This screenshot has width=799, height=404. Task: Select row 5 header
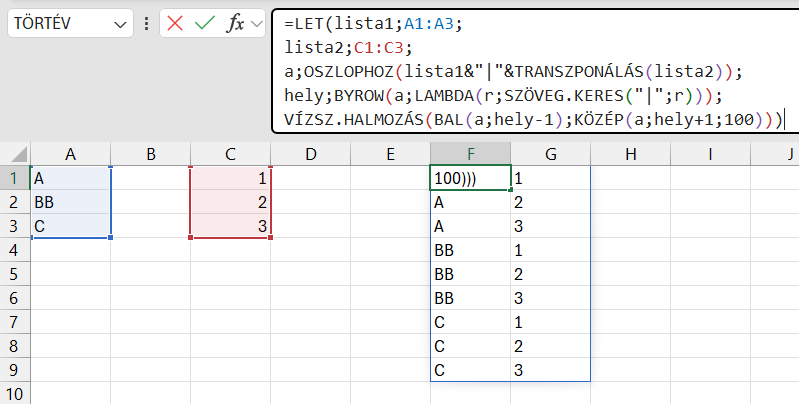point(14,273)
